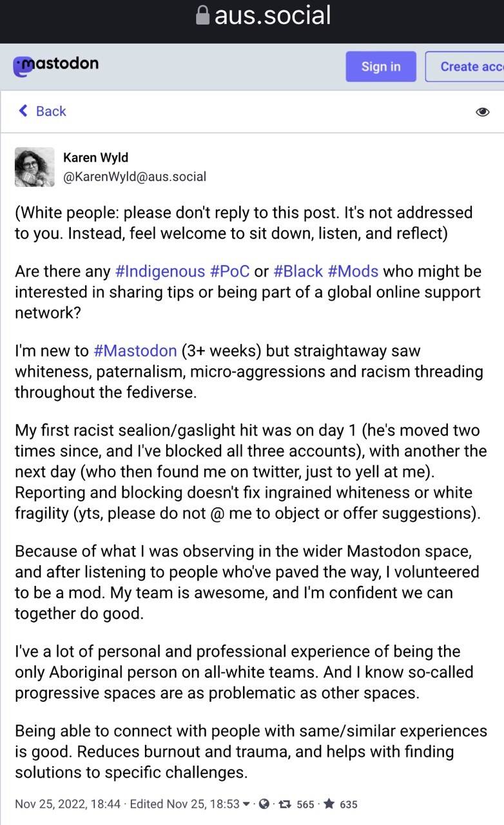Click the favourites star icon
Screen dimensions: 504x825
[329, 804]
